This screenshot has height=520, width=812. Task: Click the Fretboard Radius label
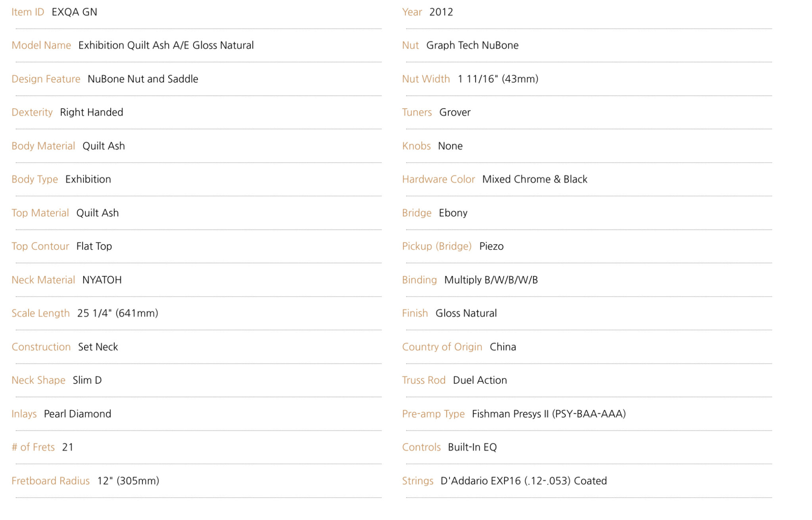coord(51,481)
